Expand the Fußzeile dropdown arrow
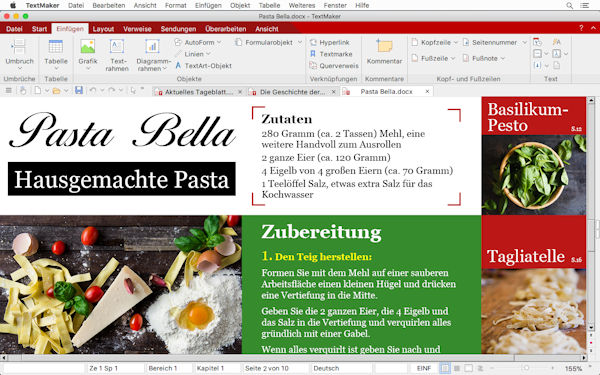The width and height of the screenshot is (600, 375). (x=453, y=58)
